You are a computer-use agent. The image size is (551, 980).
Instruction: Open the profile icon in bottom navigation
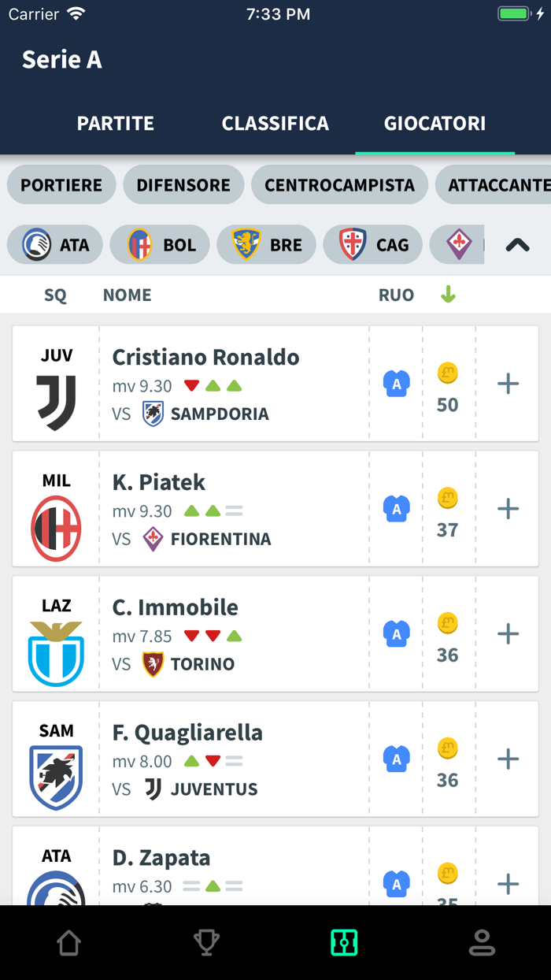click(x=482, y=942)
